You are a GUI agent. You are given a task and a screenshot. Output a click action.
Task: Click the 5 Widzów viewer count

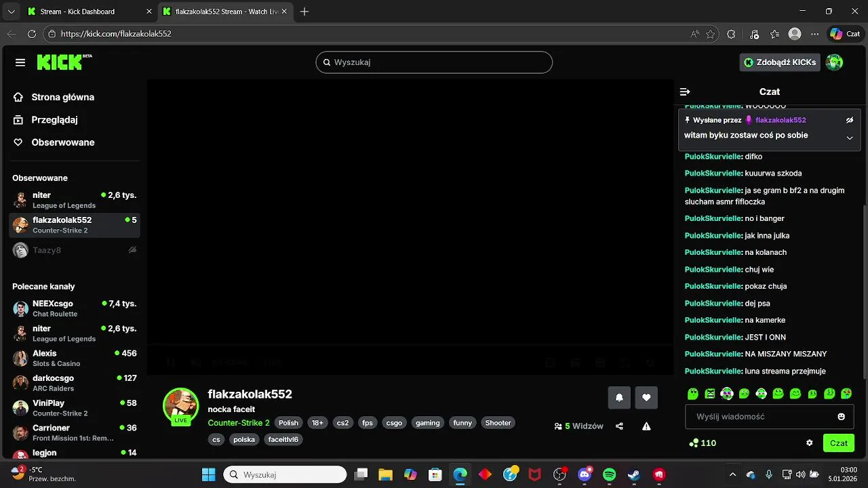click(578, 426)
